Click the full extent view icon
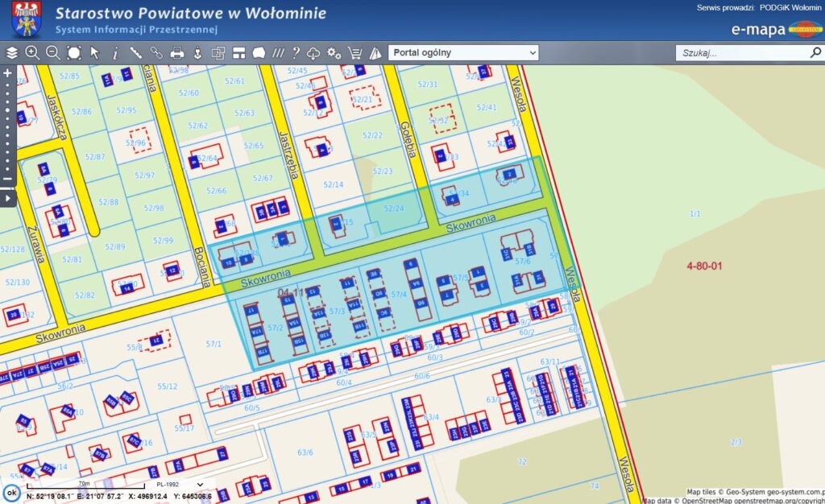 click(74, 53)
